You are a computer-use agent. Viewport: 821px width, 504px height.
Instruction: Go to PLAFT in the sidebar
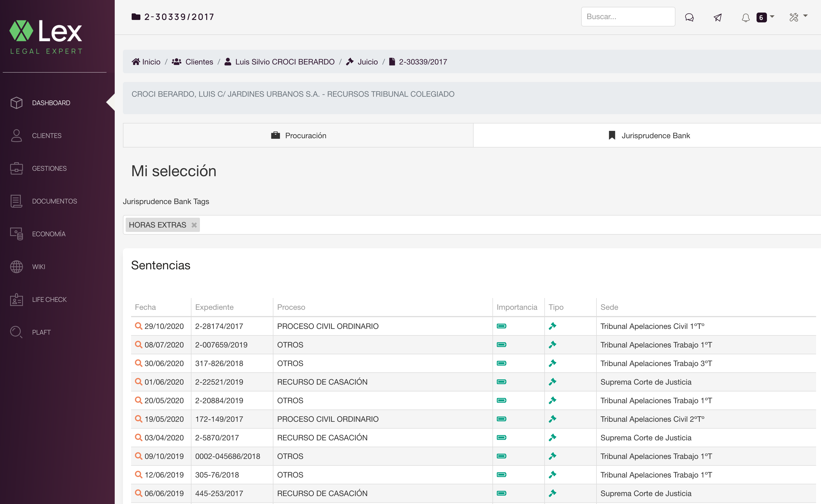(41, 332)
